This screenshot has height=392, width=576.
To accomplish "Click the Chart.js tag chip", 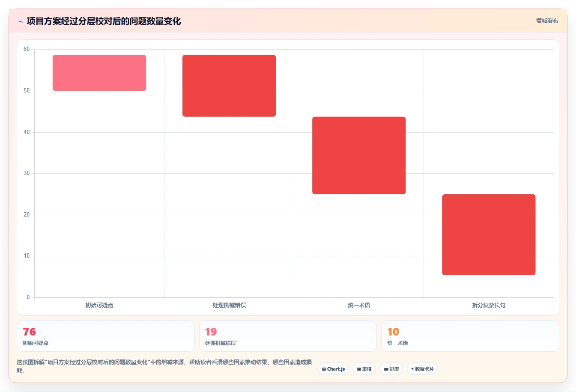I will click(x=333, y=369).
